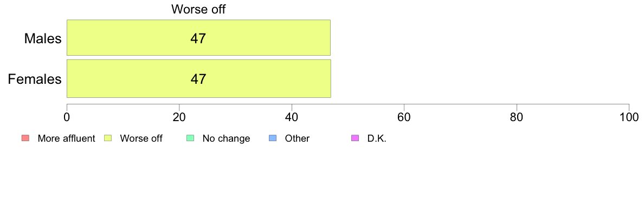Click the No change green legend swatch
This screenshot has width=644, height=199.
pyautogui.click(x=190, y=138)
